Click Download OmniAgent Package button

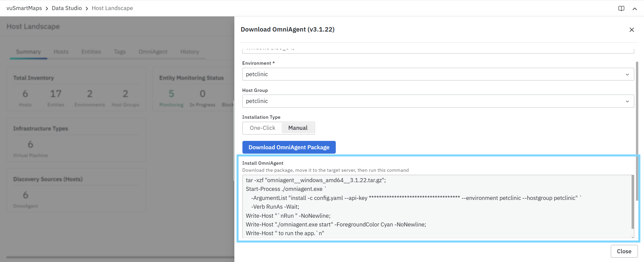click(x=289, y=147)
